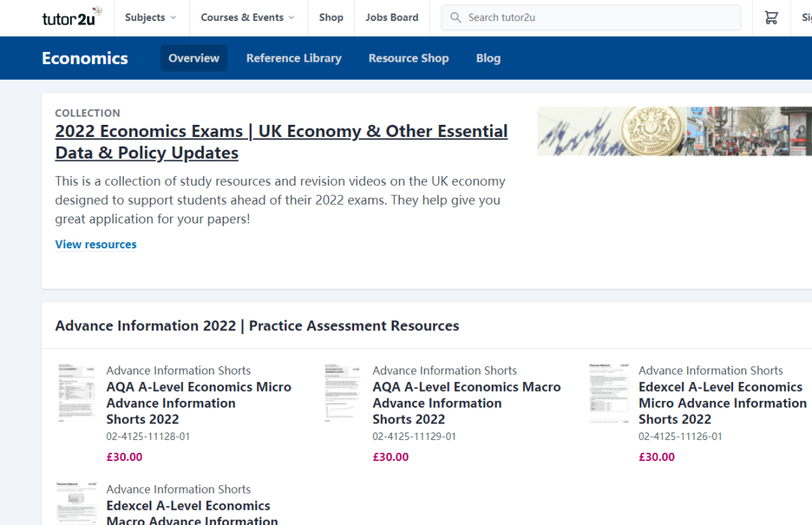812x525 pixels.
Task: Open 2022 Economics Exams collection title link
Action: [281, 142]
